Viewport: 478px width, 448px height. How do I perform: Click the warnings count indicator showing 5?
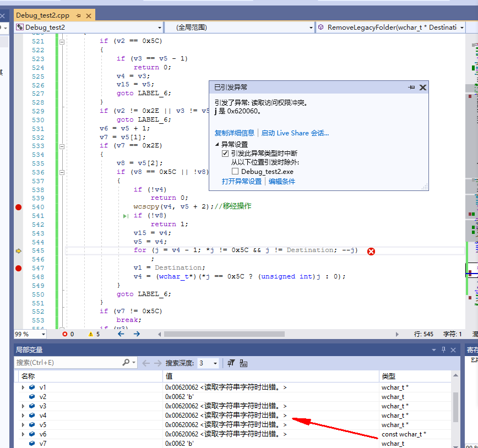(94, 334)
